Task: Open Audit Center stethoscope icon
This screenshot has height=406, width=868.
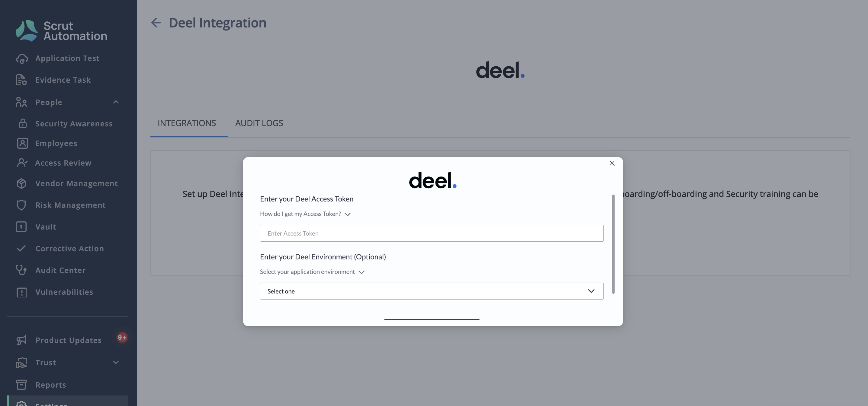Action: [21, 270]
